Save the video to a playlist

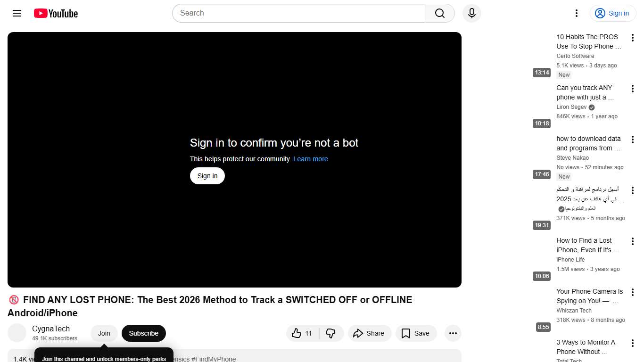(x=416, y=333)
